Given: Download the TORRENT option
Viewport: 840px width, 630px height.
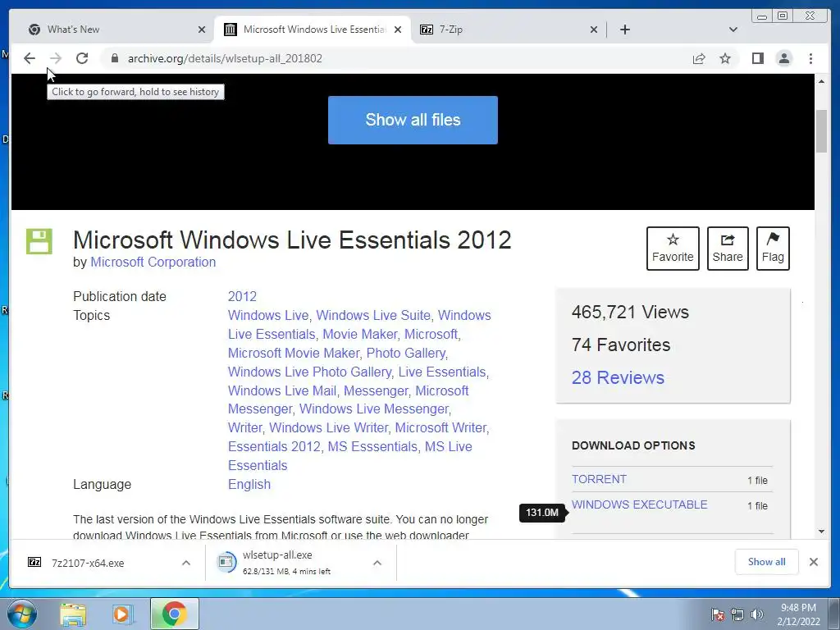Looking at the screenshot, I should 599,479.
